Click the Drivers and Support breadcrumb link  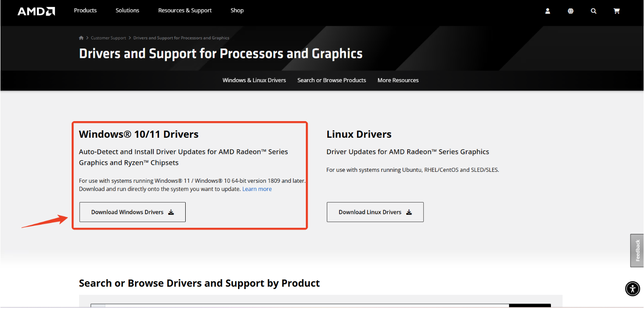tap(181, 38)
